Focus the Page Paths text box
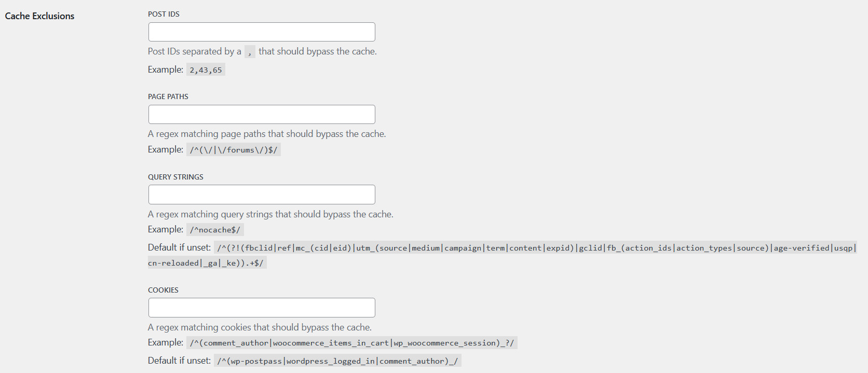Image resolution: width=868 pixels, height=373 pixels. pos(262,115)
